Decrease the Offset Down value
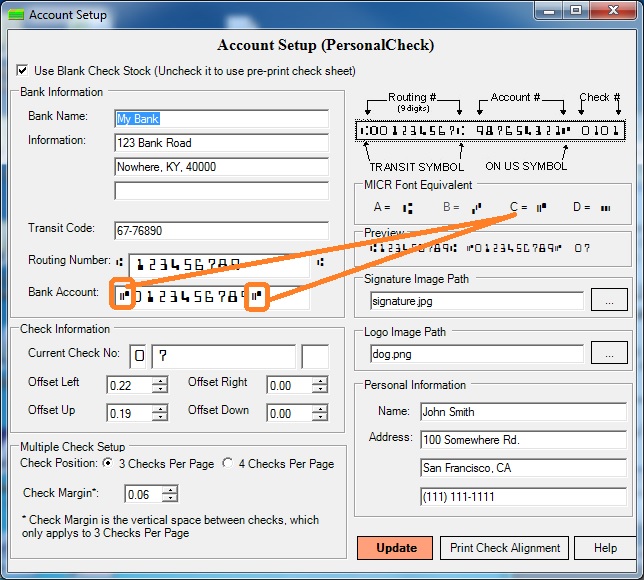Viewport: 644px width, 580px height. click(x=320, y=417)
